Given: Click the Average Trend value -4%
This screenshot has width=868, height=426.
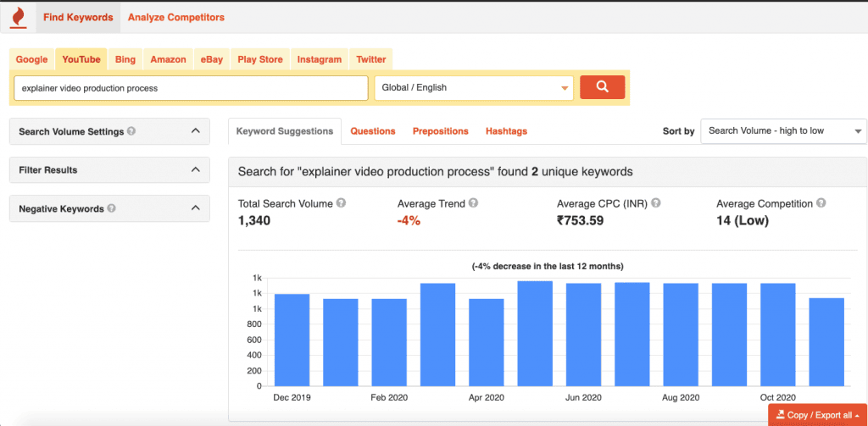Looking at the screenshot, I should pos(409,221).
